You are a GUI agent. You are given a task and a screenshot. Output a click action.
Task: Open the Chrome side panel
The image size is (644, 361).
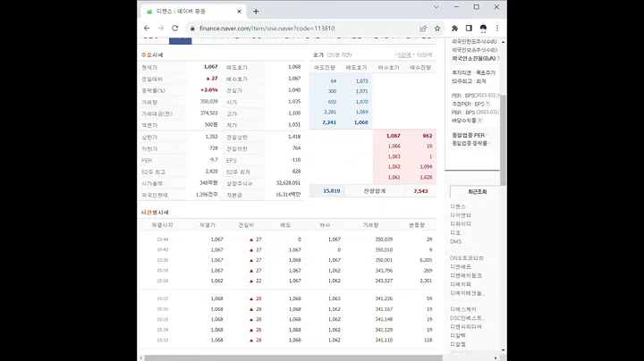point(469,29)
